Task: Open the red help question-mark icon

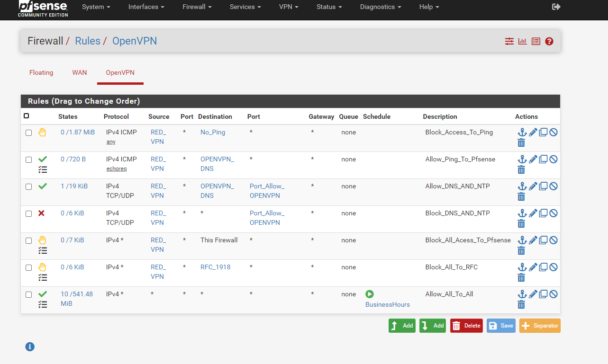Action: point(549,41)
